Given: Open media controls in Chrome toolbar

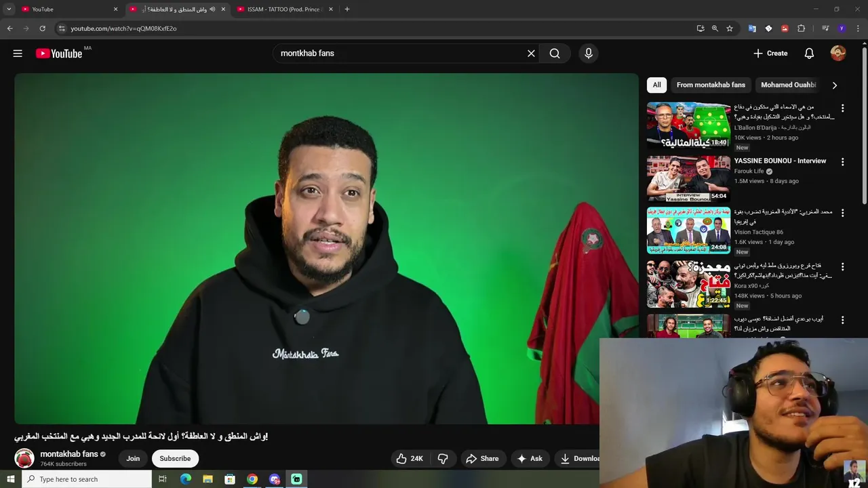Looking at the screenshot, I should pos(825,28).
